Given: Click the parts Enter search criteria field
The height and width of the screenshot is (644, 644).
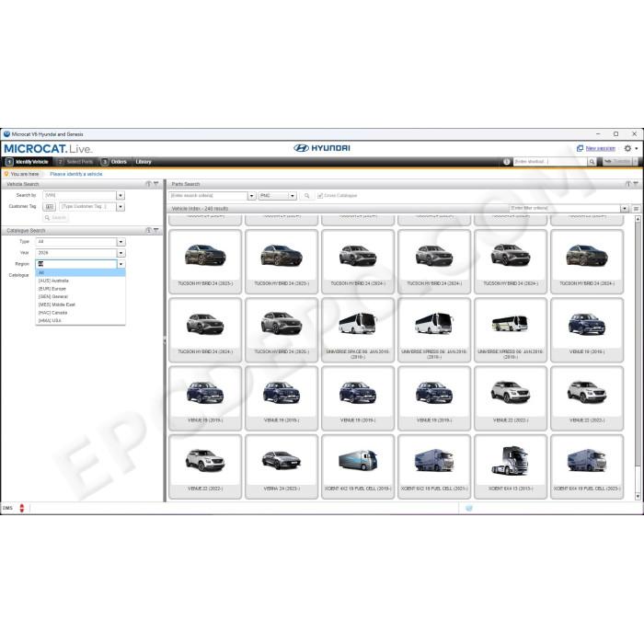Looking at the screenshot, I should pos(208,196).
